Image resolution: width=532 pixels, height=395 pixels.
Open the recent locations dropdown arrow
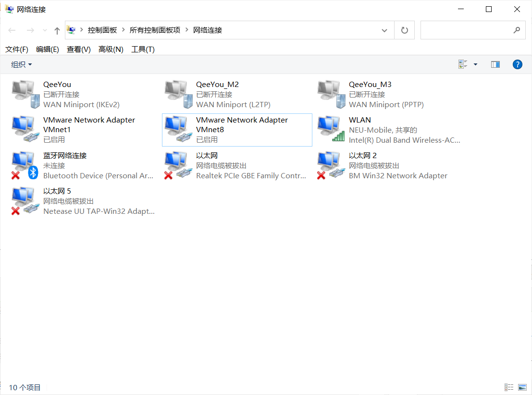[45, 31]
